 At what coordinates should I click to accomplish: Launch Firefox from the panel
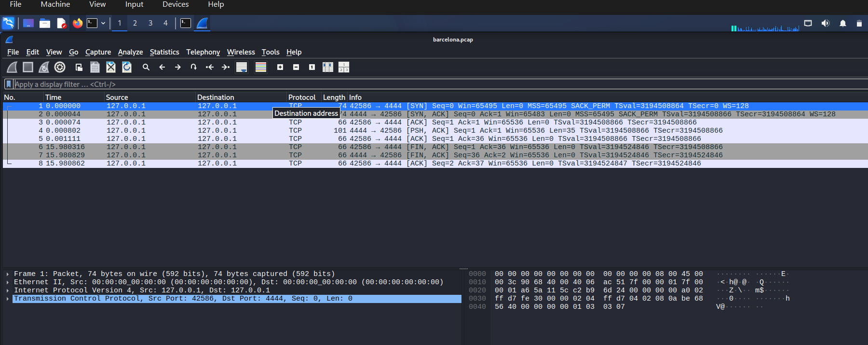coord(77,23)
